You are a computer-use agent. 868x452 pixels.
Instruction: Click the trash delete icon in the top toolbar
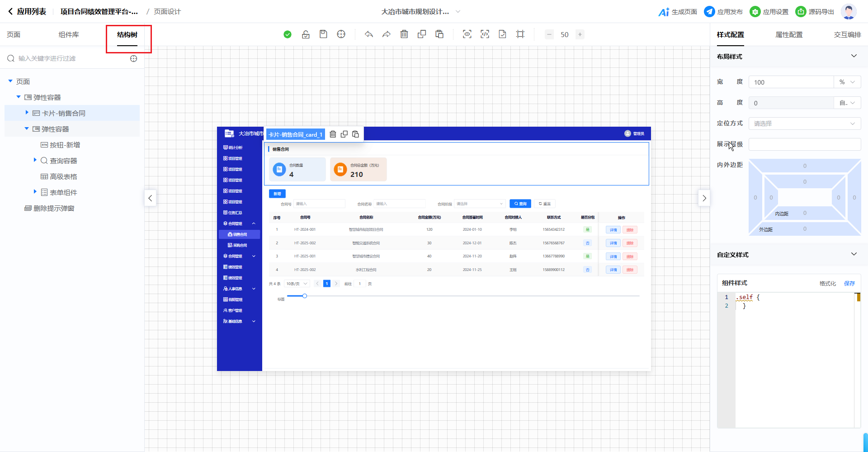pos(404,34)
